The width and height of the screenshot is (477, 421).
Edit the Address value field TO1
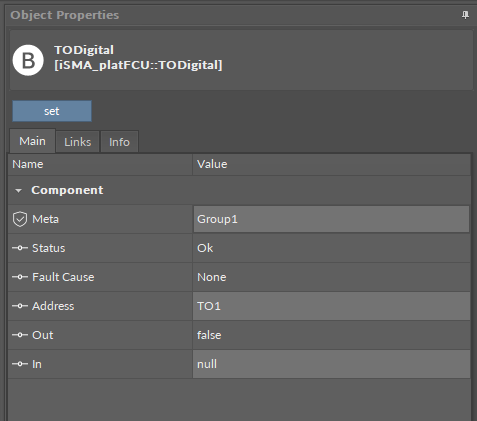[331, 306]
